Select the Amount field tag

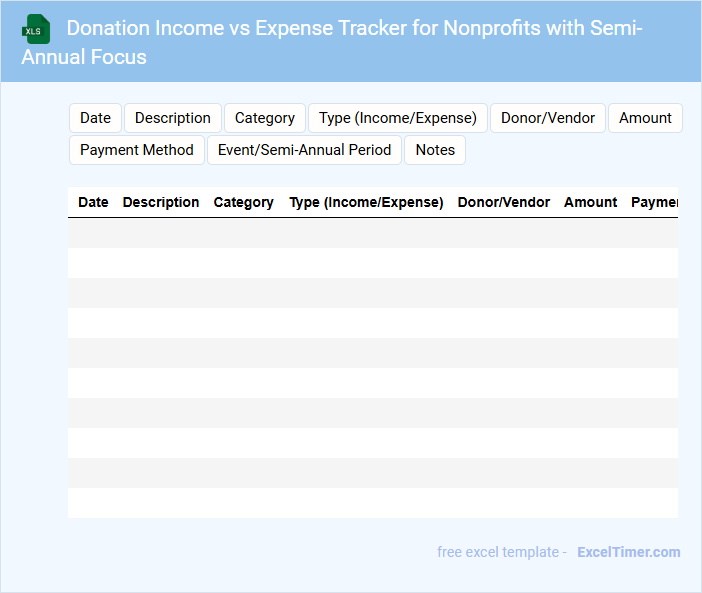645,118
